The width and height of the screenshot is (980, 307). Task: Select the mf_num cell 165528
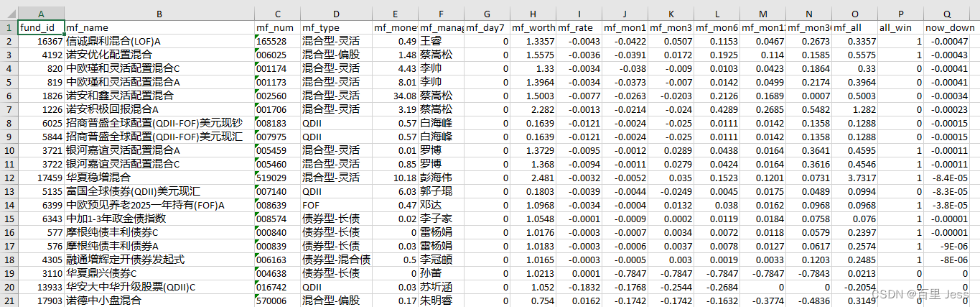277,41
